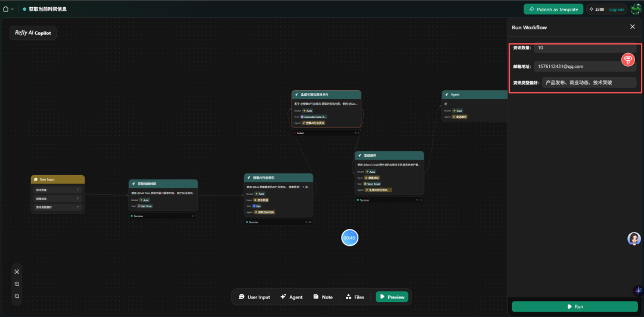Click 资讯数量 row in User Input node

(58, 190)
